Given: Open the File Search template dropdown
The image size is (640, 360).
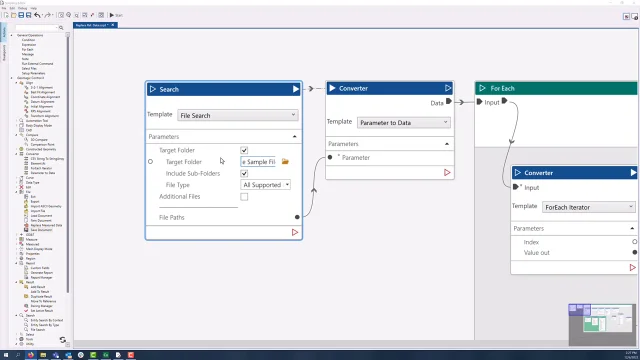Looking at the screenshot, I should [238, 116].
